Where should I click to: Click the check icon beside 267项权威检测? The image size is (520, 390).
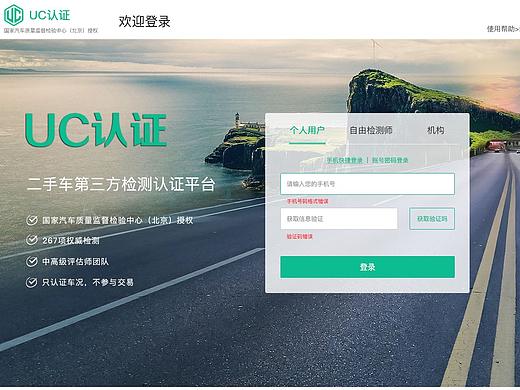tap(32, 240)
